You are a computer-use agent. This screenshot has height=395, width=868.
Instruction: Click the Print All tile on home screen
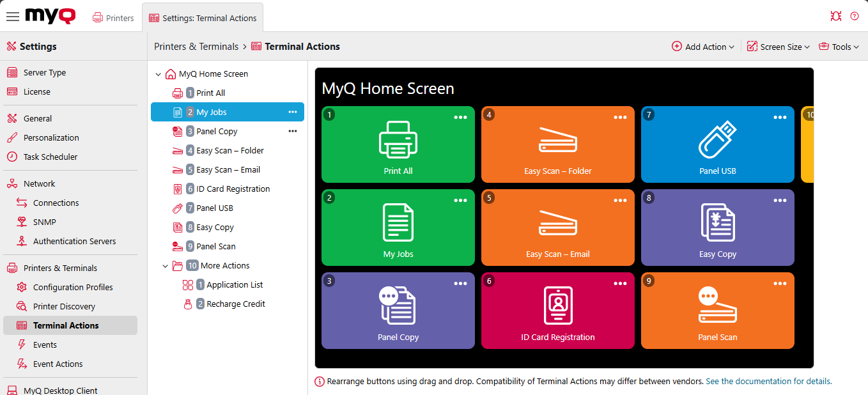pyautogui.click(x=398, y=145)
